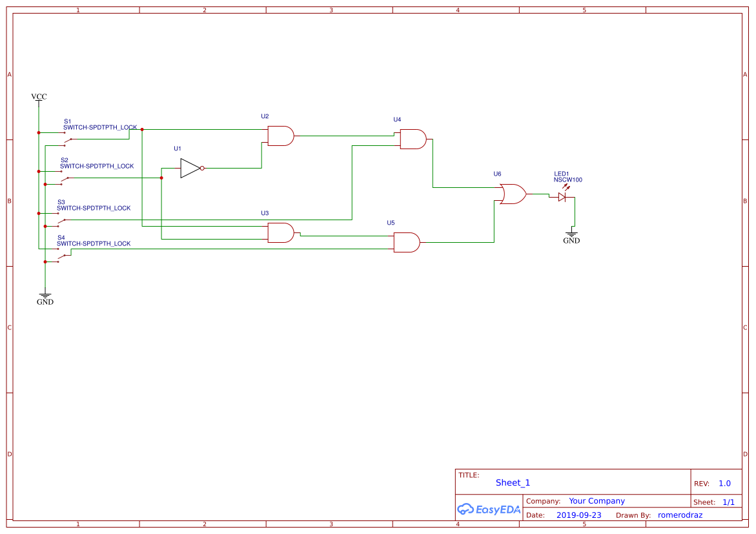Select the VCC power symbol
This screenshot has height=534, width=756.
(39, 98)
